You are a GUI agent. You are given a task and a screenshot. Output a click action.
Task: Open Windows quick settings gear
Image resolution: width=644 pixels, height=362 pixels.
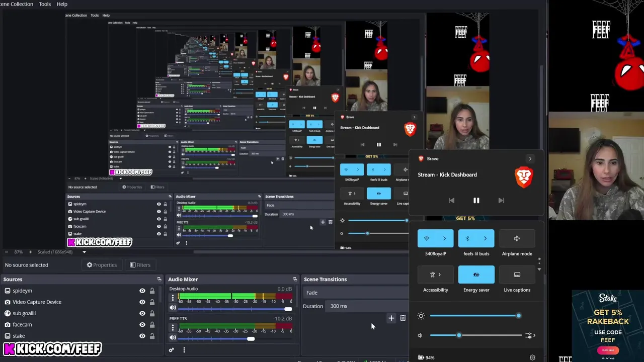click(532, 357)
